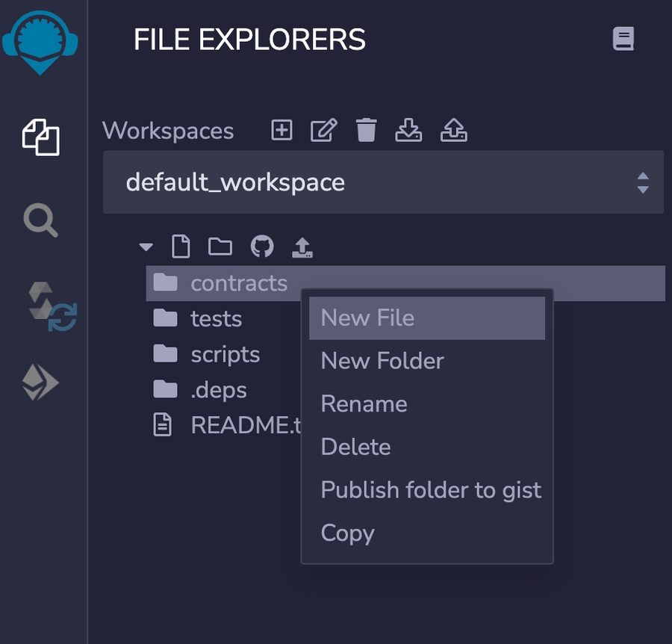Image resolution: width=672 pixels, height=644 pixels.
Task: Create a new workspace with the plus icon
Action: point(281,129)
